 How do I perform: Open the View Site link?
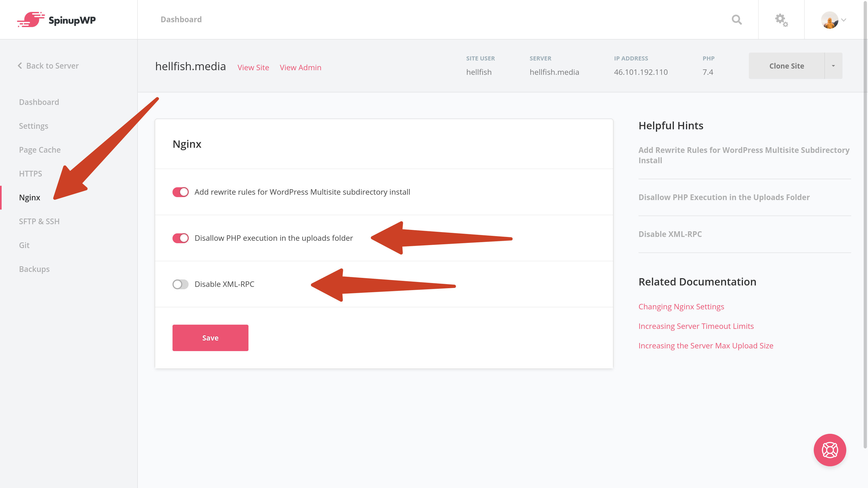tap(253, 67)
